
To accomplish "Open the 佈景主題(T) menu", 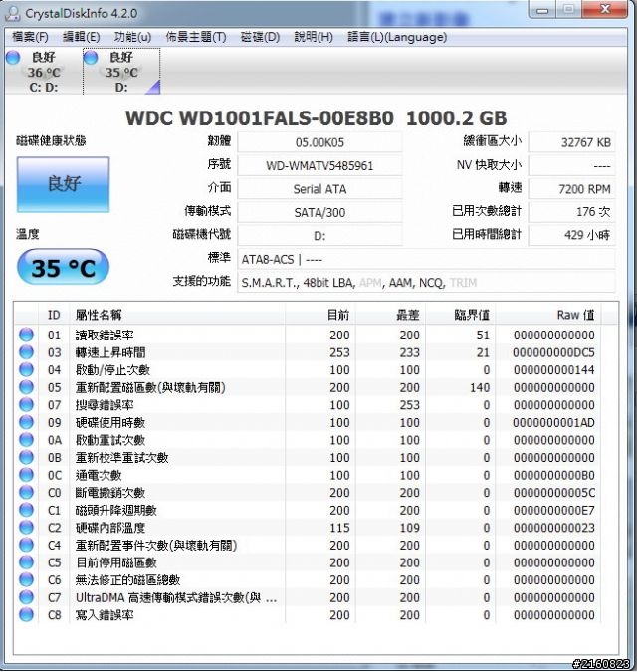I will pos(196,37).
